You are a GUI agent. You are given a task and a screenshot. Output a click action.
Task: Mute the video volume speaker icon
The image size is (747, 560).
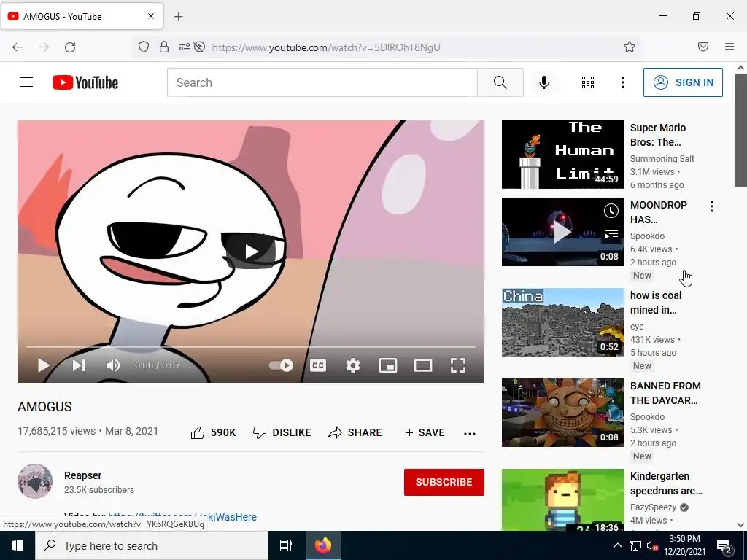coord(113,365)
